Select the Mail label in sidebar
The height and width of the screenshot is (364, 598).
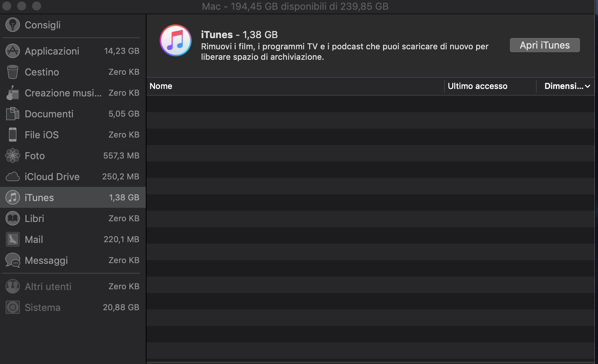coord(34,240)
